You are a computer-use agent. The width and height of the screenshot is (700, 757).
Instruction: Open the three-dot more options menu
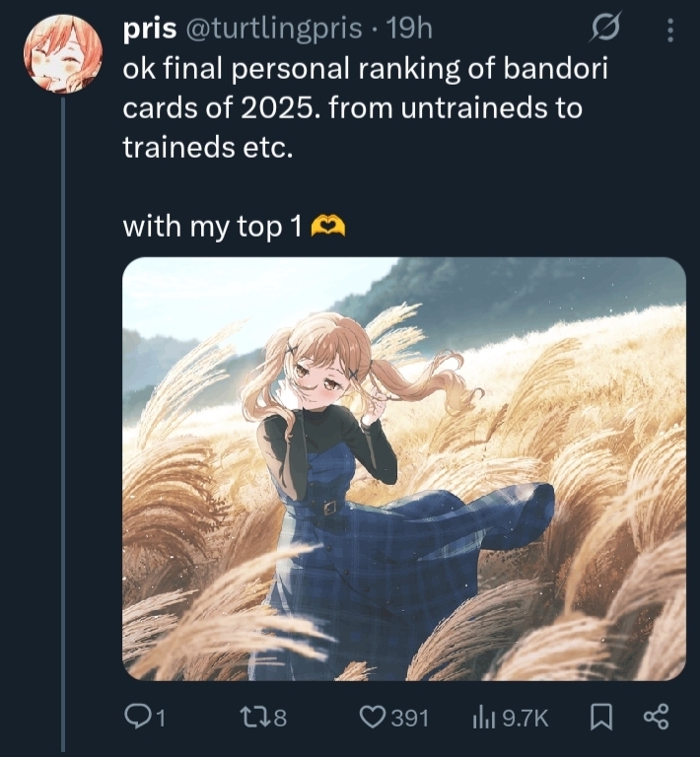(669, 30)
